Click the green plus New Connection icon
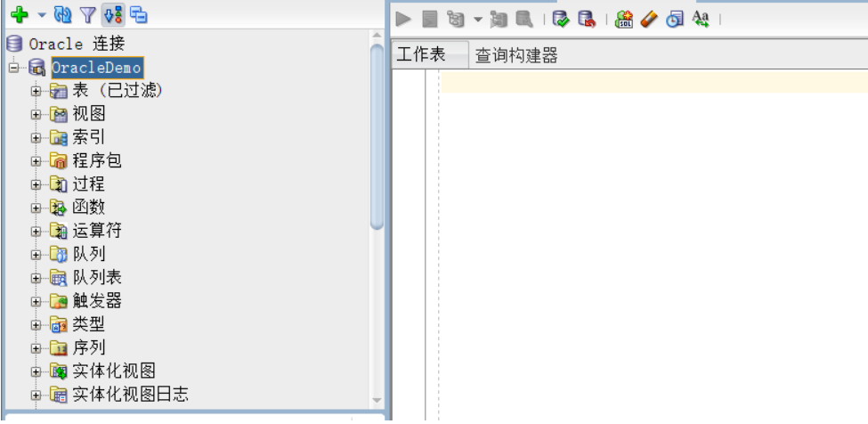Image resolution: width=868 pixels, height=424 pixels. pos(20,15)
